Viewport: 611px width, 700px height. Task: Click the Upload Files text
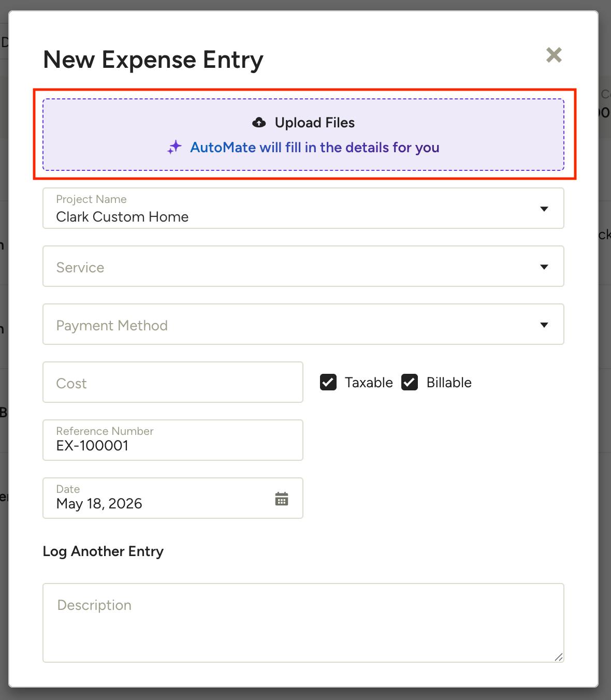coord(315,123)
